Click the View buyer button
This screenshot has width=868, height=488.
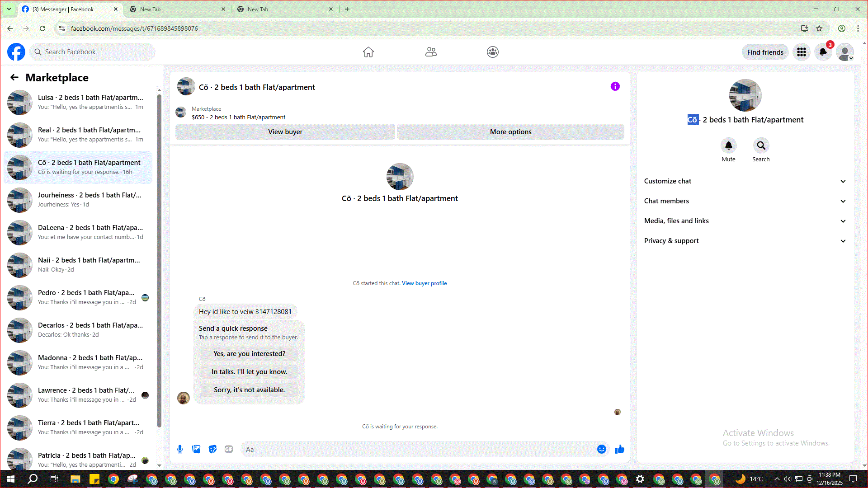tap(285, 132)
